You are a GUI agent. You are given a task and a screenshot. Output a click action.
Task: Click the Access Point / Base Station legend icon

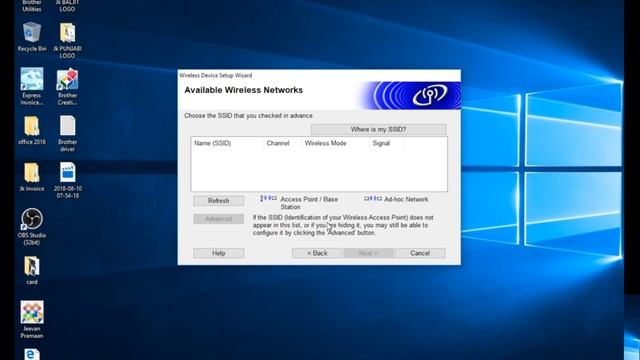point(268,199)
